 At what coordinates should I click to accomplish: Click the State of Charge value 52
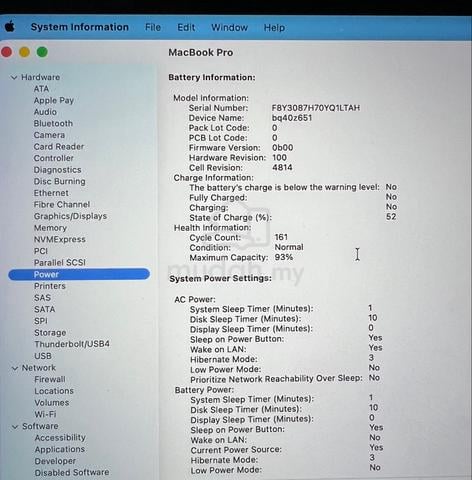391,217
